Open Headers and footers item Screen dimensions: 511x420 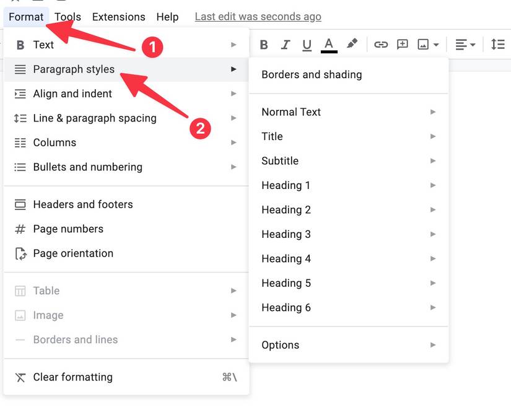click(x=83, y=204)
